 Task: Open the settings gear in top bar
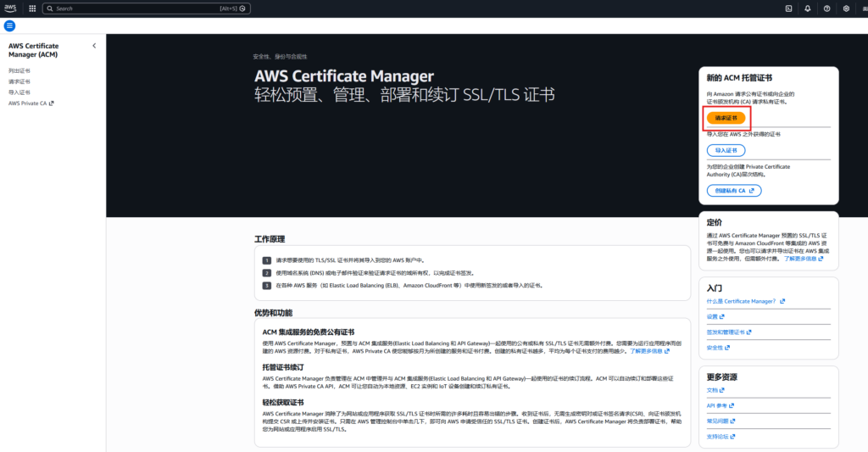point(846,8)
